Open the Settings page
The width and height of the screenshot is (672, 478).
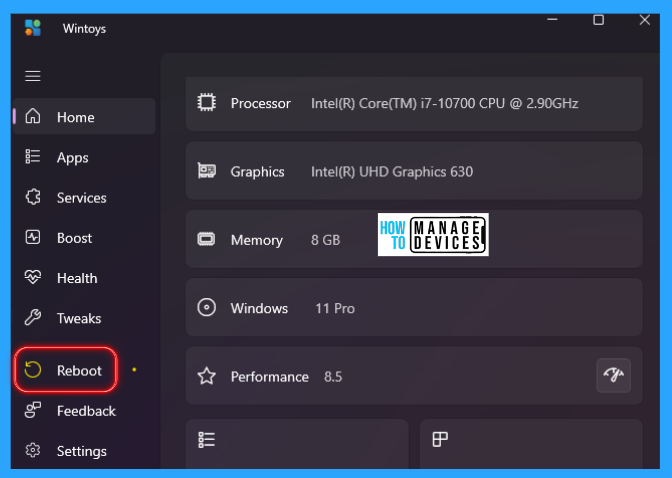point(84,451)
